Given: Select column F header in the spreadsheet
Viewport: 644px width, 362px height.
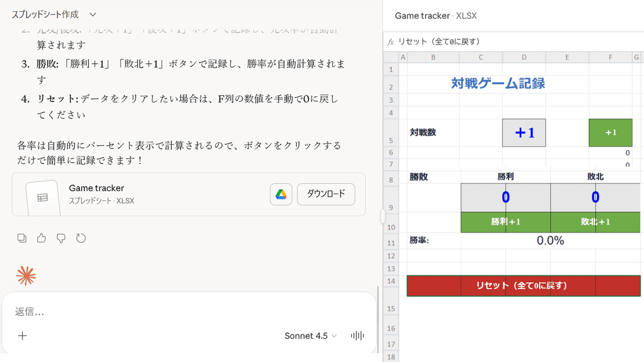Looking at the screenshot, I should click(611, 56).
